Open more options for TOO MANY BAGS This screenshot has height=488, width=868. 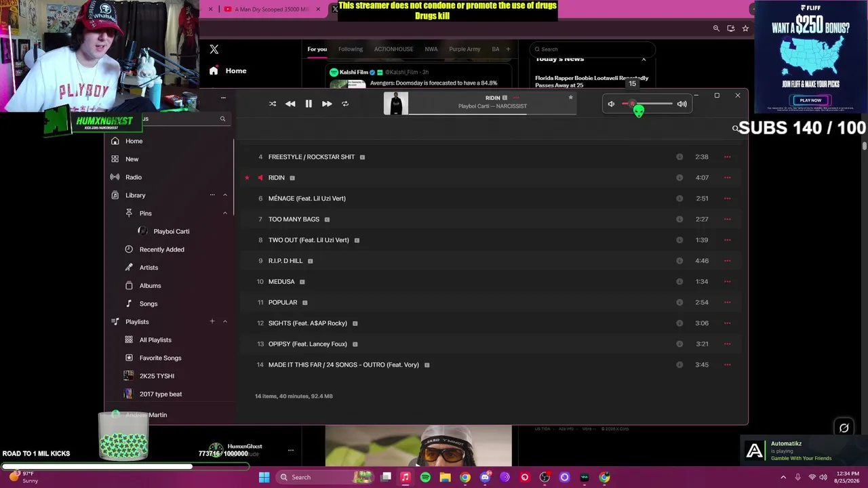coord(727,219)
